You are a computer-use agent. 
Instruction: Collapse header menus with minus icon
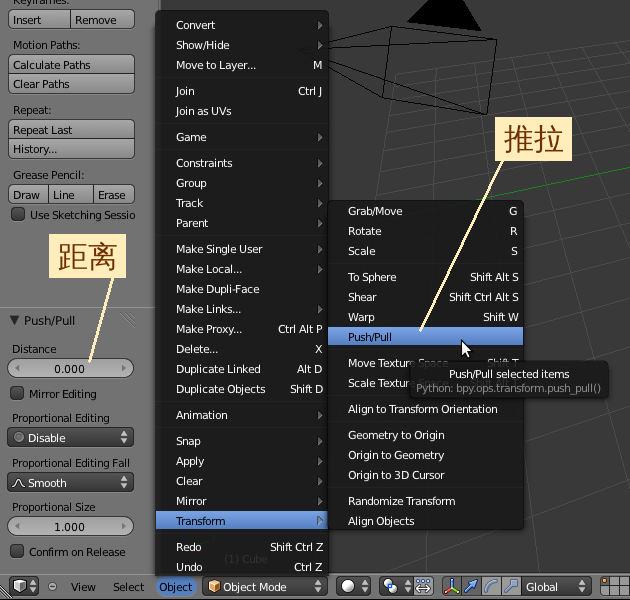click(52, 587)
